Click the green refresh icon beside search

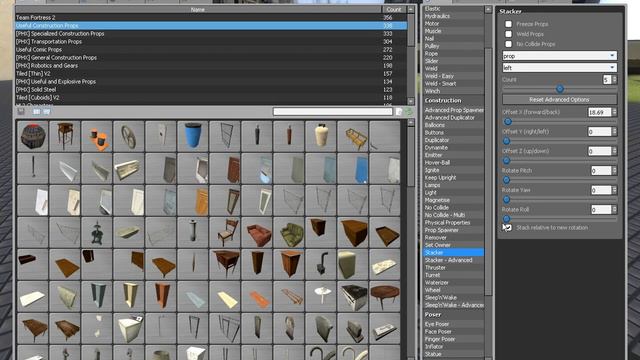(x=409, y=111)
